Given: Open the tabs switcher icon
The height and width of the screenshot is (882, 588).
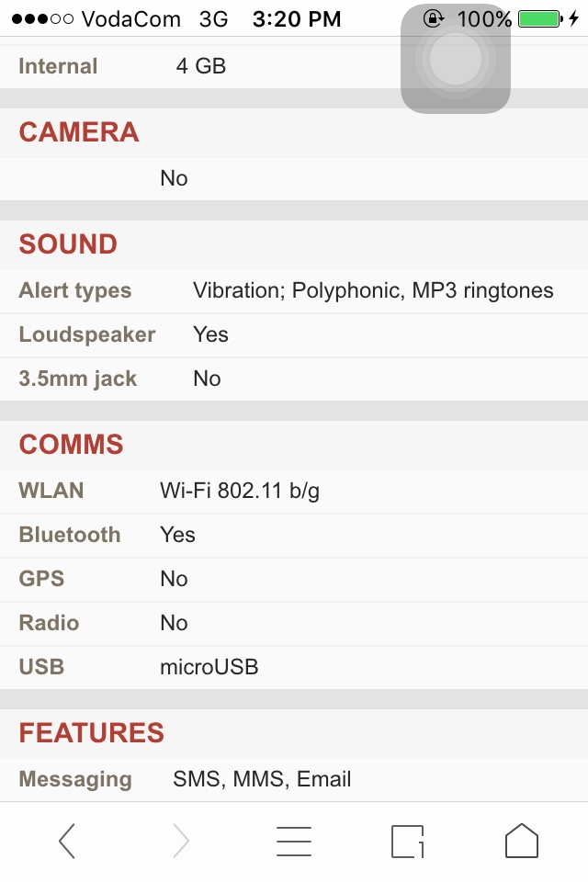Looking at the screenshot, I should 407,841.
